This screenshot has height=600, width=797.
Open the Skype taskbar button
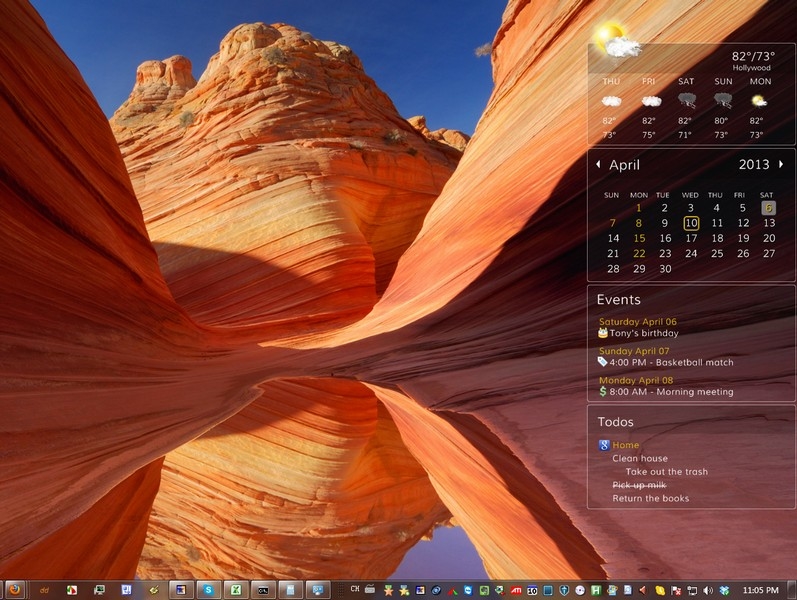(208, 590)
